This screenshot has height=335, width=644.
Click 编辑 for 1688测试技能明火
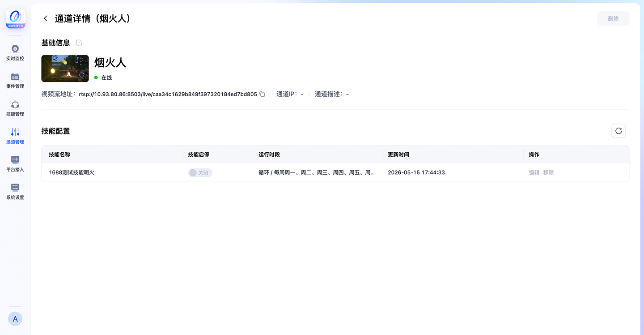coord(534,172)
